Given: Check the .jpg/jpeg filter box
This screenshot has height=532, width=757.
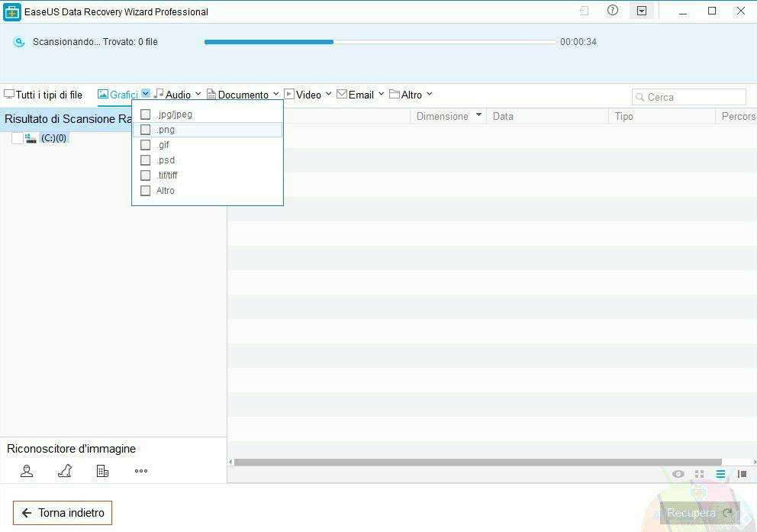Looking at the screenshot, I should pos(145,114).
